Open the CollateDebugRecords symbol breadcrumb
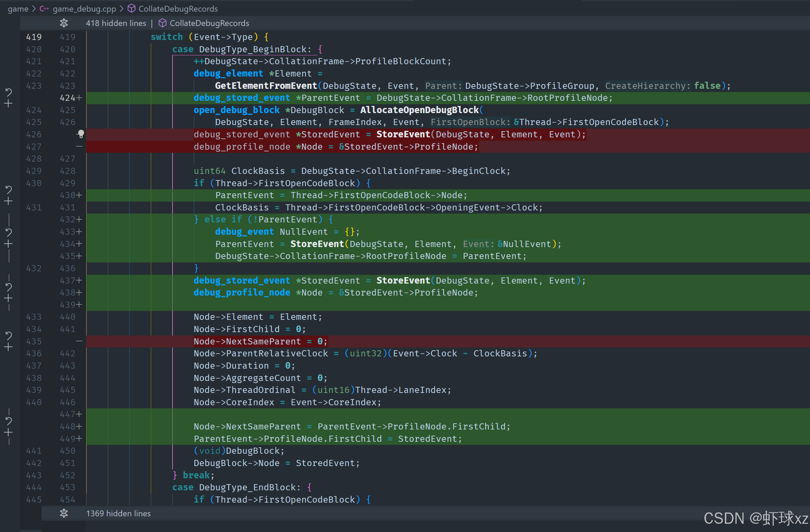Screen dimensions: 810x532 click(x=178, y=9)
